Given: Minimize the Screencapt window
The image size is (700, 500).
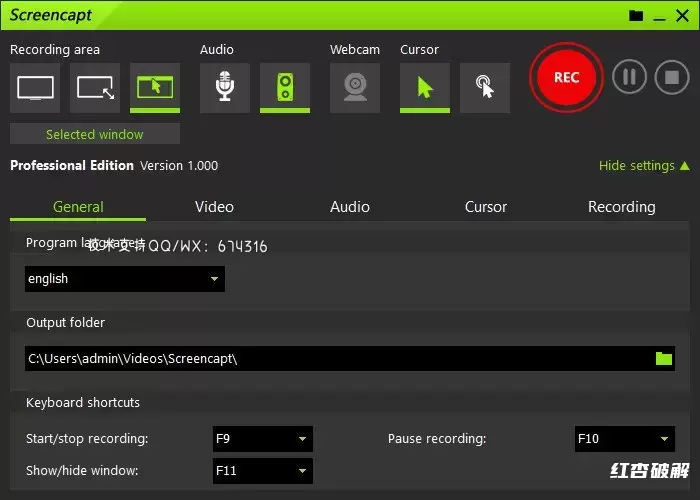Looking at the screenshot, I should (x=659, y=17).
